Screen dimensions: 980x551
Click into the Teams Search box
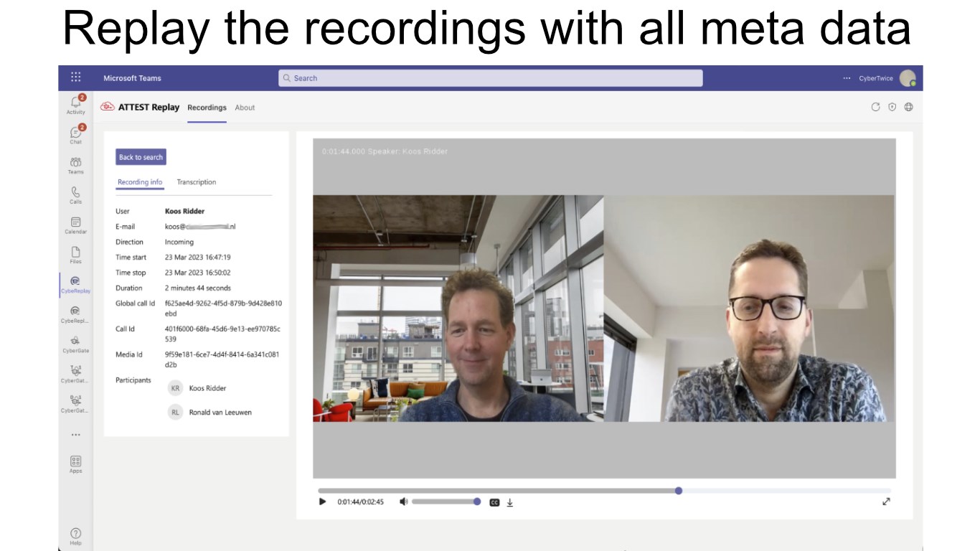491,78
